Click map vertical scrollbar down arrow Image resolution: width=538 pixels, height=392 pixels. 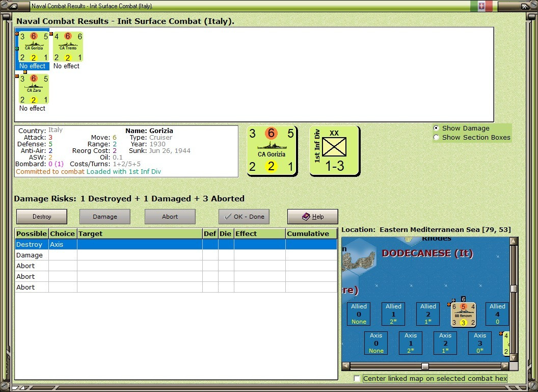[514, 358]
